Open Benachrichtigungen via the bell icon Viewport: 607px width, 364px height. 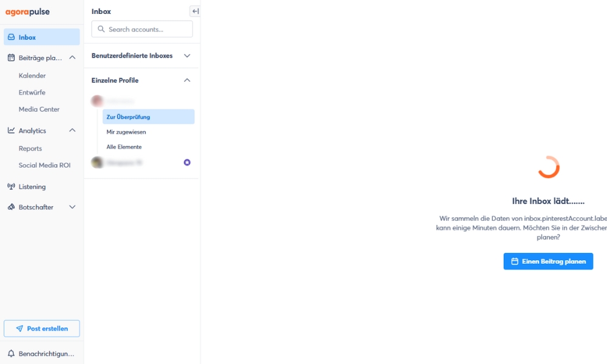tap(12, 353)
